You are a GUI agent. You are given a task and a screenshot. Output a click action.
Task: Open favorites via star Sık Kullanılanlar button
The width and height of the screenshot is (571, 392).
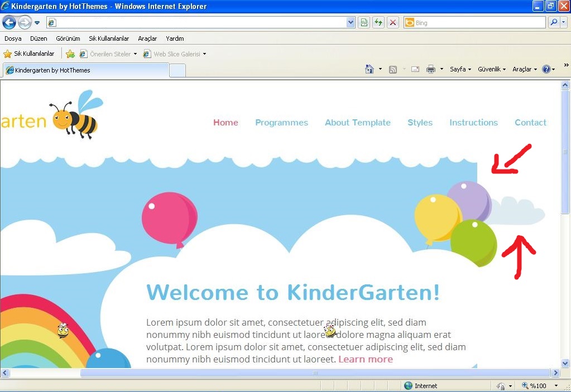pyautogui.click(x=29, y=54)
